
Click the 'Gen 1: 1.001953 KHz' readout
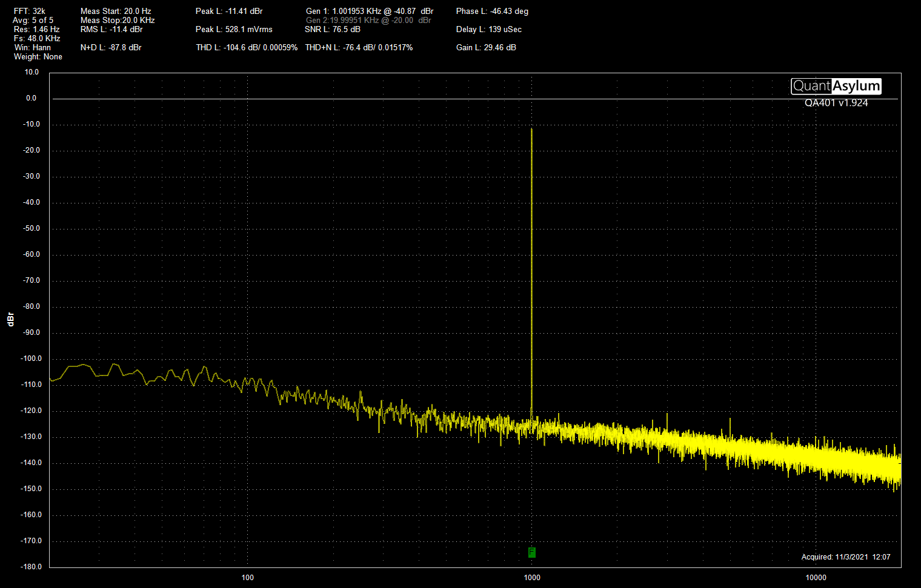pyautogui.click(x=370, y=11)
